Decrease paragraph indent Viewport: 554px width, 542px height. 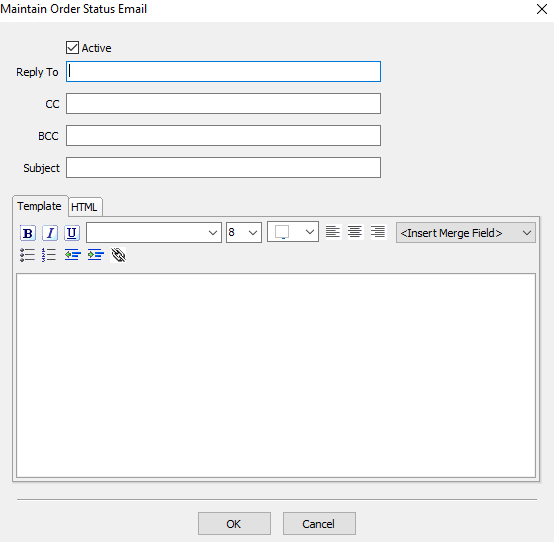pyautogui.click(x=73, y=255)
